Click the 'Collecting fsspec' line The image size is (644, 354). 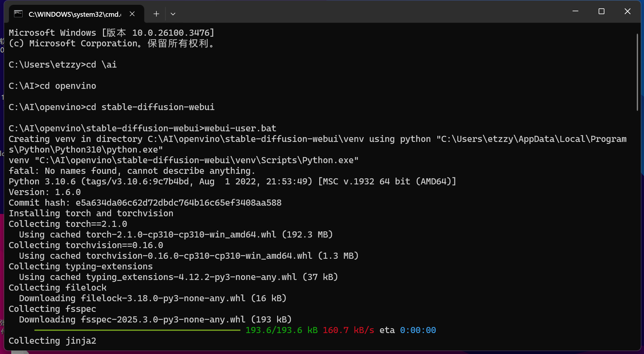52,309
